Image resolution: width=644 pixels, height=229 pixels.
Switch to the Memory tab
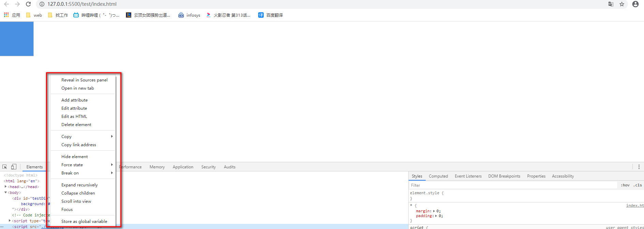[157, 167]
